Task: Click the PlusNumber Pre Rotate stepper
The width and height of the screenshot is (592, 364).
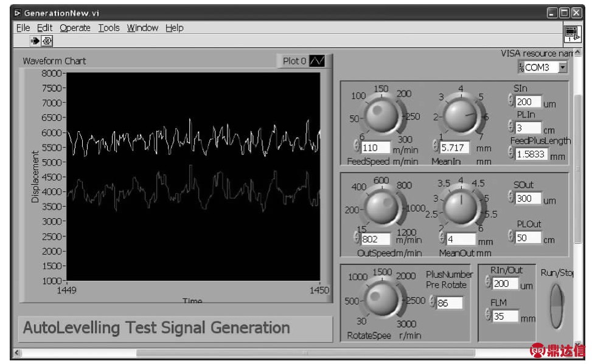Action: point(432,302)
